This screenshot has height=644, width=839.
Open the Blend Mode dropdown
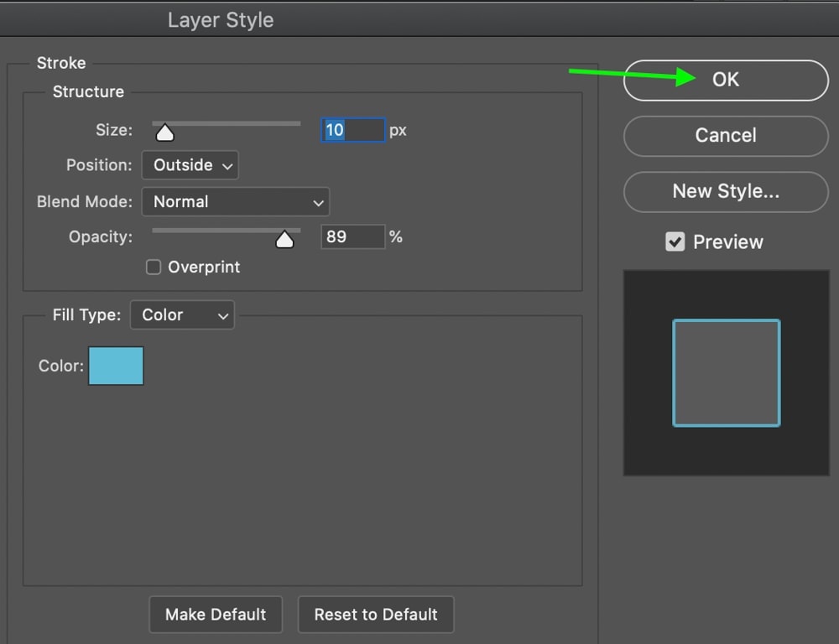[x=236, y=201]
